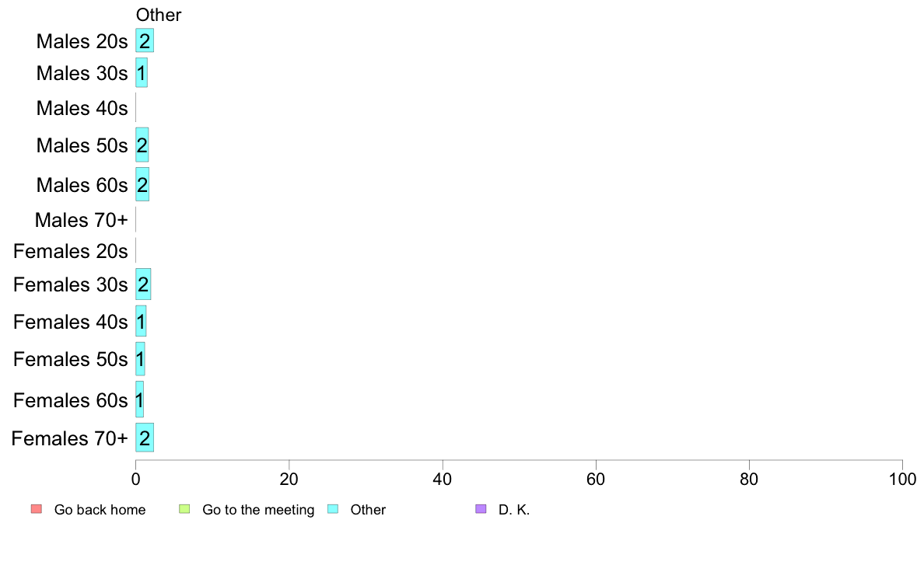Viewport: 924px width, 572px height.
Task: Click the cyan Other legend swatch
Action: (x=333, y=509)
